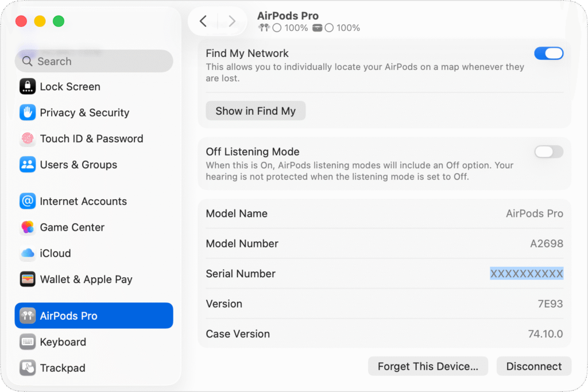The image size is (588, 392).
Task: Disable the Find My Network toggle
Action: [x=549, y=53]
